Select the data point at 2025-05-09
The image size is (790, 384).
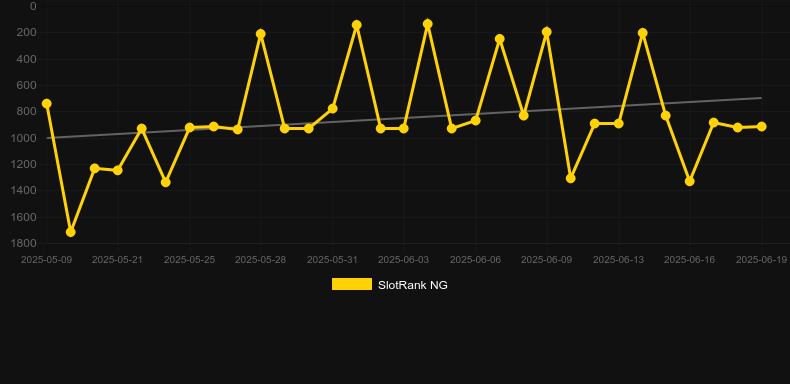pyautogui.click(x=46, y=103)
